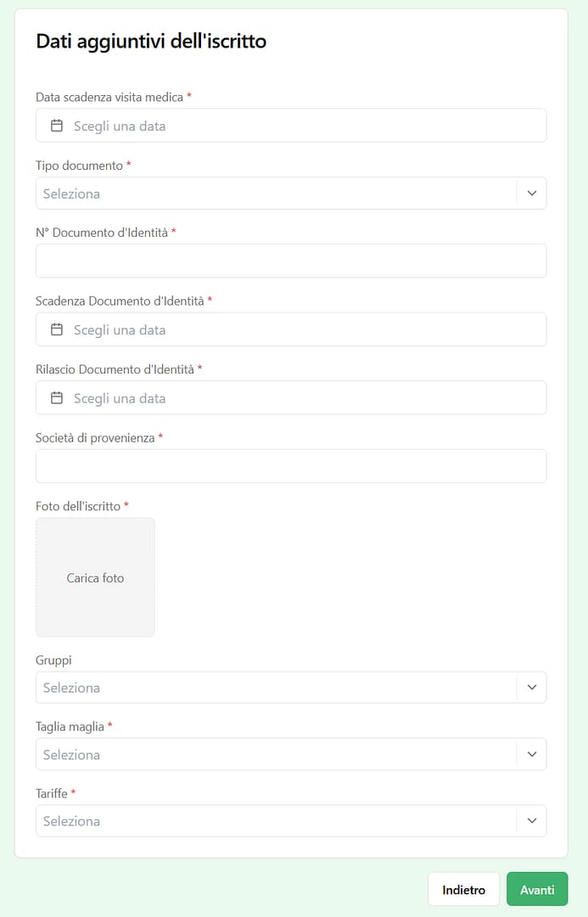Click the Gruppi Seleziona placeholder text

coord(72,688)
